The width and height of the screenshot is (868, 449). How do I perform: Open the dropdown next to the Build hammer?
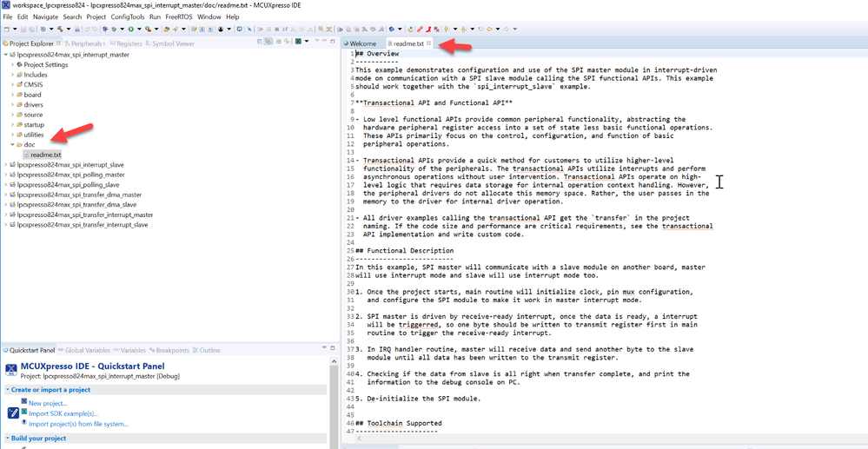(69, 29)
